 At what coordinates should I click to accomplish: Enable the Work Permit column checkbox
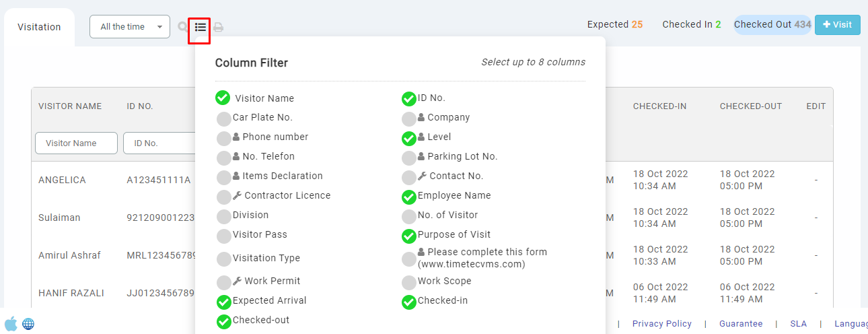tap(224, 283)
